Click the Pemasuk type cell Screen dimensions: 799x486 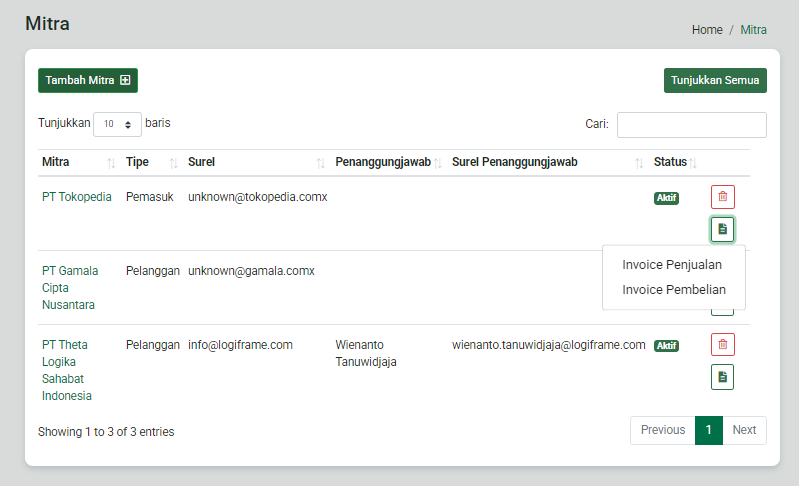point(149,197)
